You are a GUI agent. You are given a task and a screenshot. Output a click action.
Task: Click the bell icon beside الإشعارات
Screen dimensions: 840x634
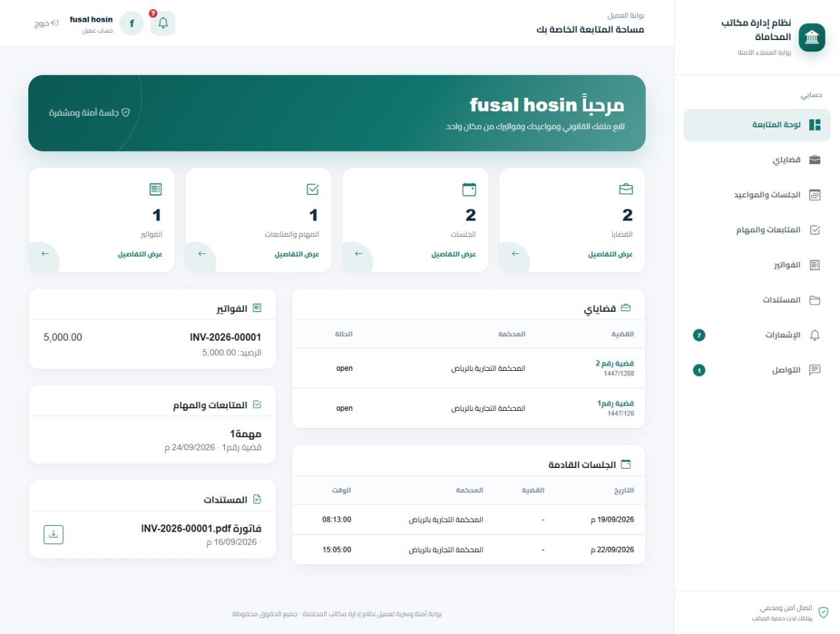click(815, 335)
